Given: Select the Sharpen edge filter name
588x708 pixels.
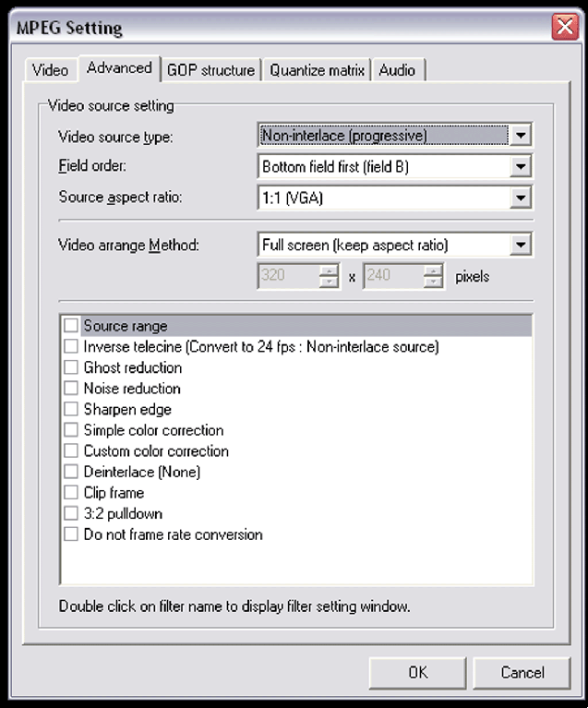Looking at the screenshot, I should [127, 410].
